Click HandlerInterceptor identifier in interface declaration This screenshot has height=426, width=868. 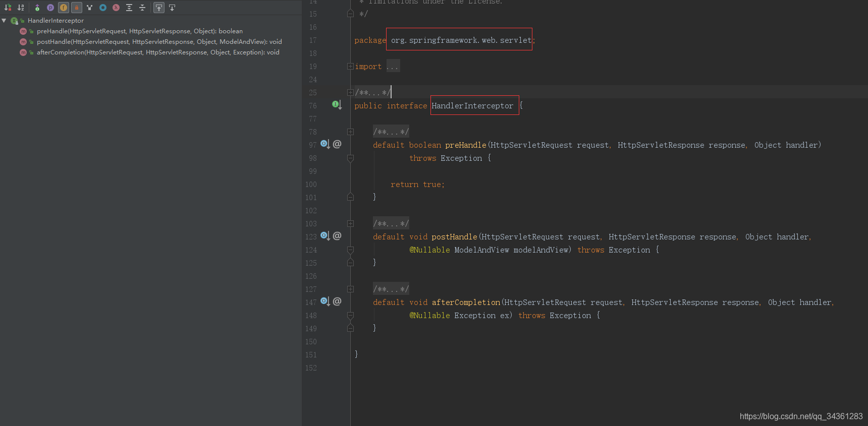coord(472,105)
